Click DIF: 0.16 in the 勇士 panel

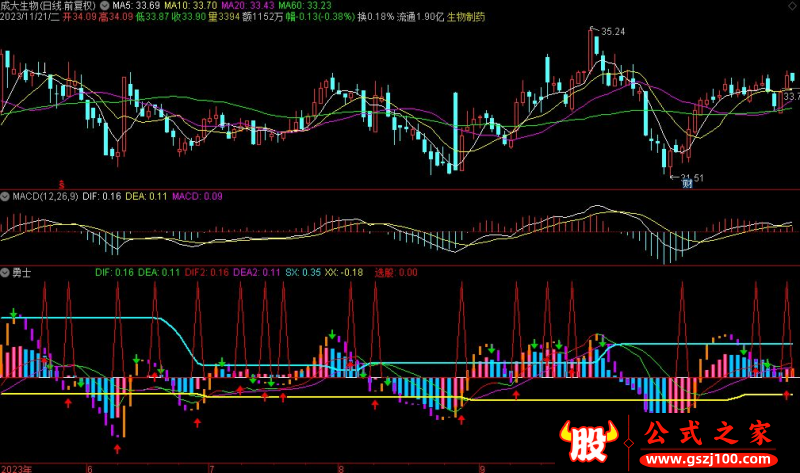tap(114, 272)
